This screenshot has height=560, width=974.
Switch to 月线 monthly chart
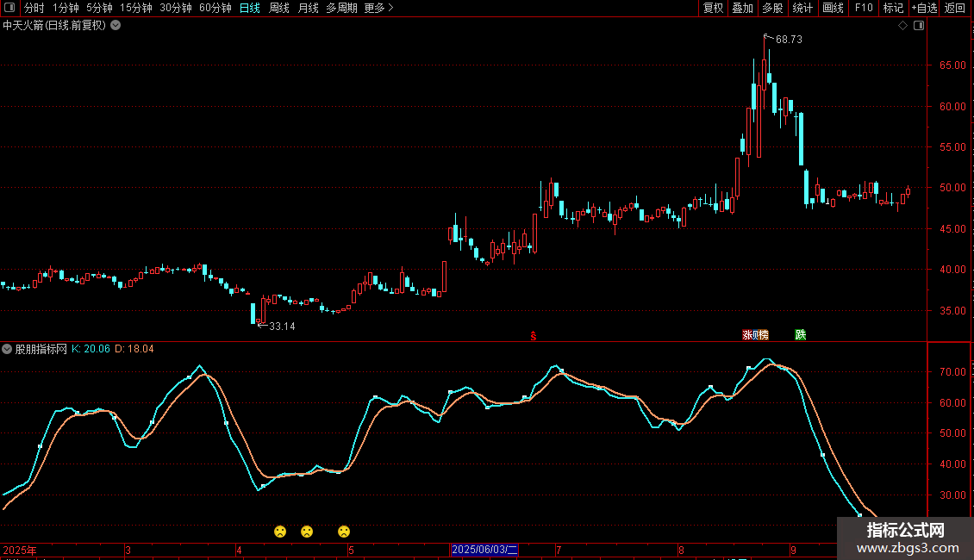[x=308, y=8]
